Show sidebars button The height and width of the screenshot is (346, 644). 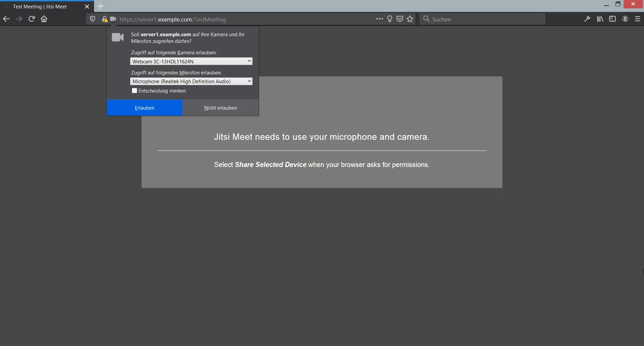point(612,19)
